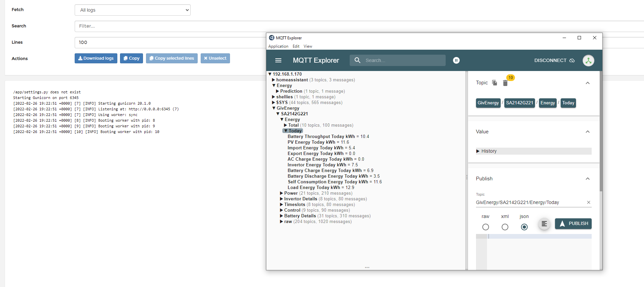Copy the topic path with the copy icon

tap(495, 83)
